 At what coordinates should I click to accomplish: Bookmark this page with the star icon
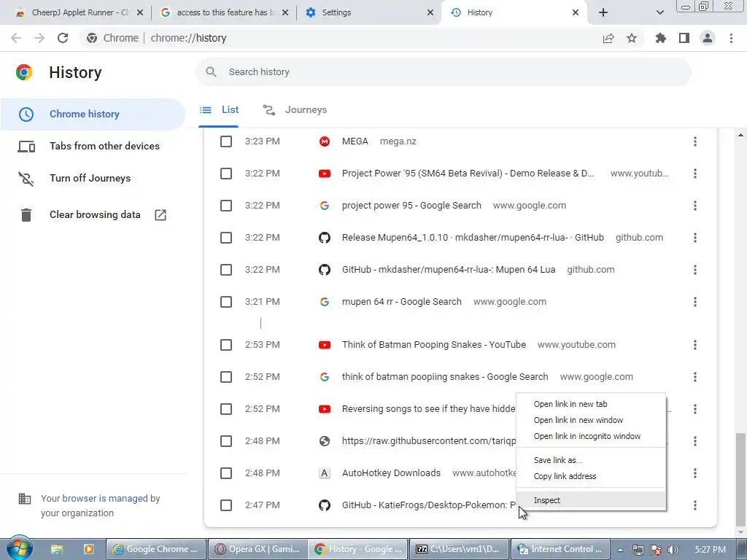pos(632,38)
